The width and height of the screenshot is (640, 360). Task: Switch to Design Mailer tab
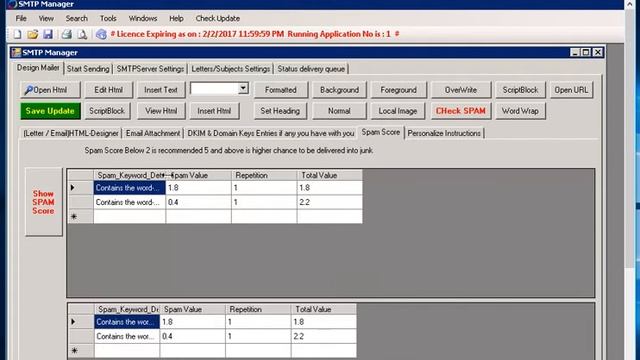click(38, 68)
